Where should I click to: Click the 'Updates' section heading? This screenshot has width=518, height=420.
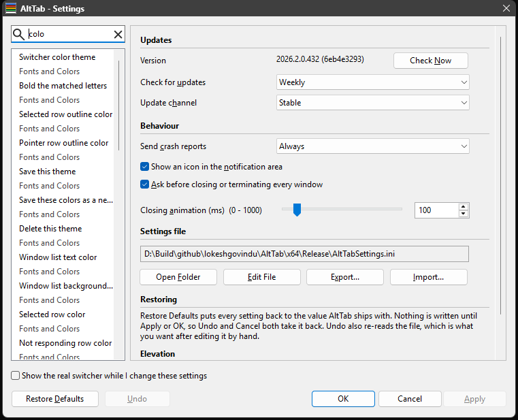pos(156,40)
